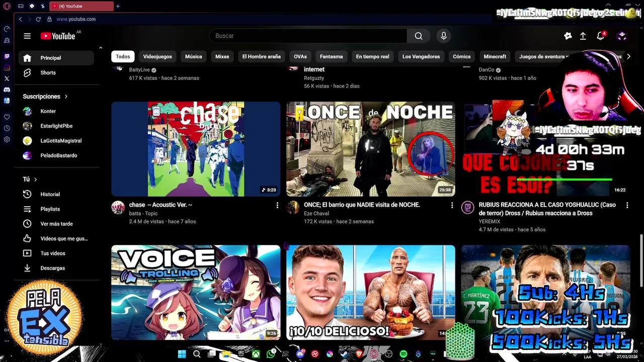
Task: Open Playlists in the YouTube sidebar
Action: (56, 209)
